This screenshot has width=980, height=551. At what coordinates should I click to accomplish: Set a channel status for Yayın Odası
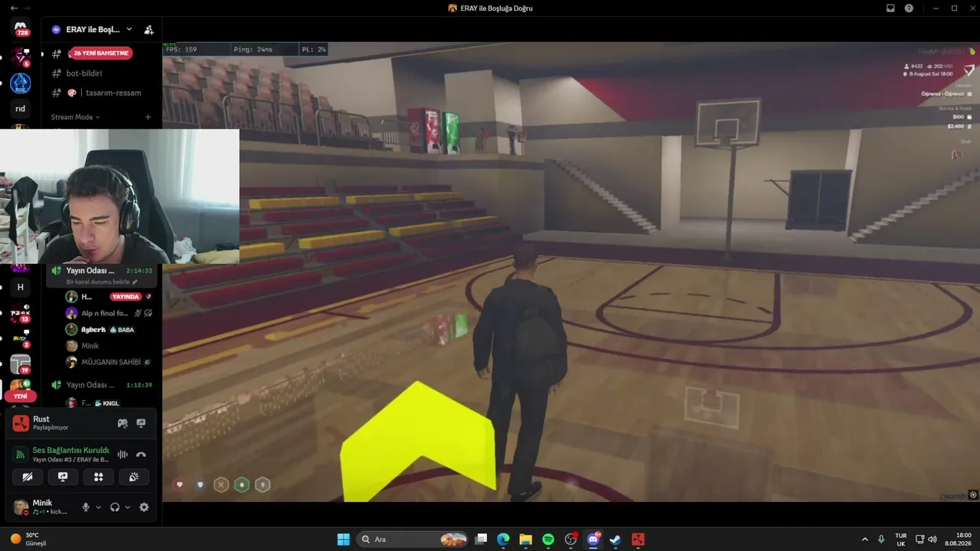tap(103, 282)
